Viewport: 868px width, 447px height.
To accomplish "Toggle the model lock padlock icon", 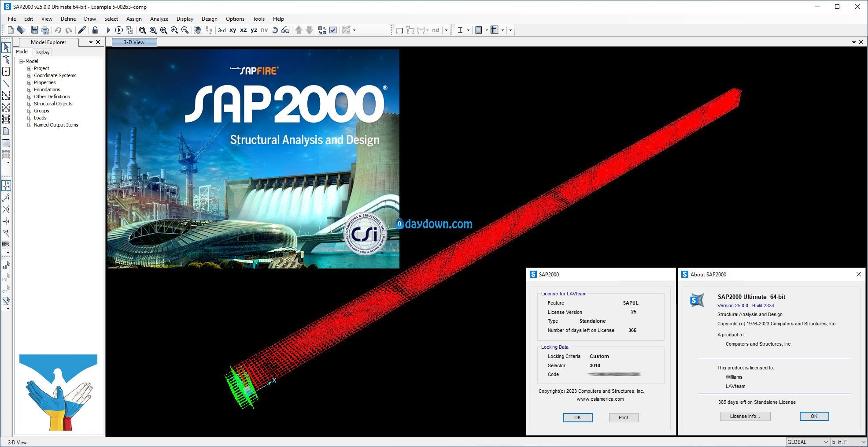I will pos(95,30).
